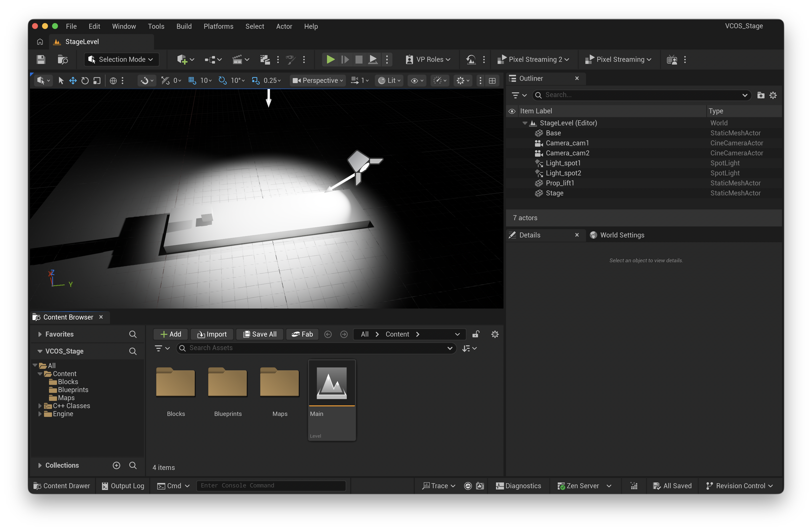Select the Translate move tool
The height and width of the screenshot is (531, 812).
tap(73, 81)
